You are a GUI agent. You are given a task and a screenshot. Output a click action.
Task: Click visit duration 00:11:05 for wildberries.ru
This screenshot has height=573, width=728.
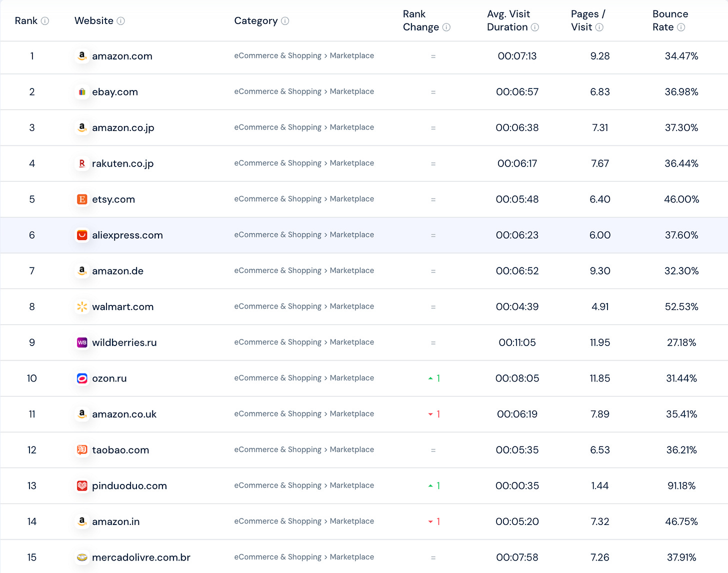pyautogui.click(x=517, y=342)
